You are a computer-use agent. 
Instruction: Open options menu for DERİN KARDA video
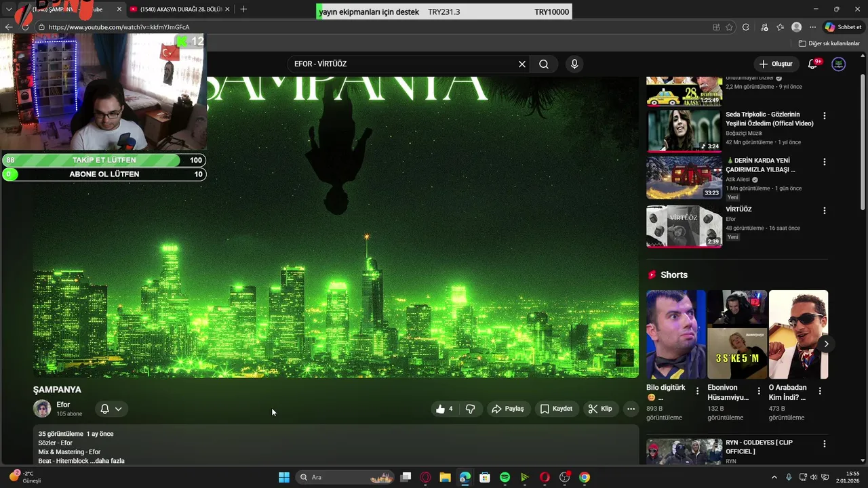825,162
